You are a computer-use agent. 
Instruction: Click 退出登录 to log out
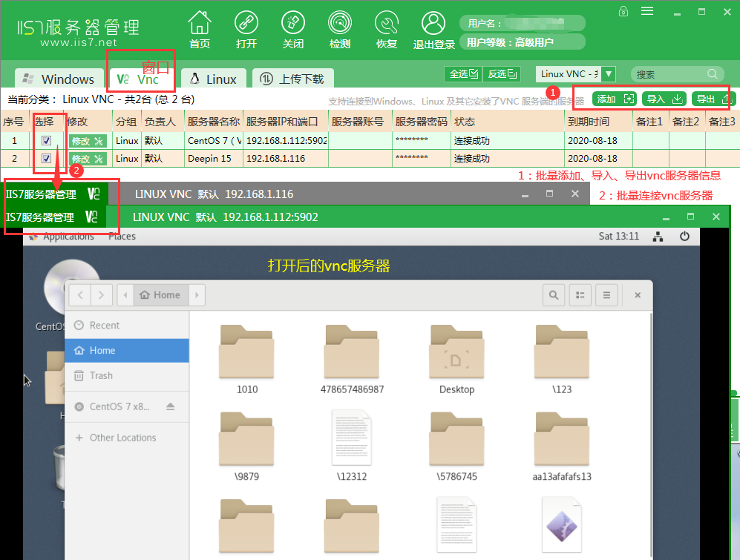click(433, 29)
